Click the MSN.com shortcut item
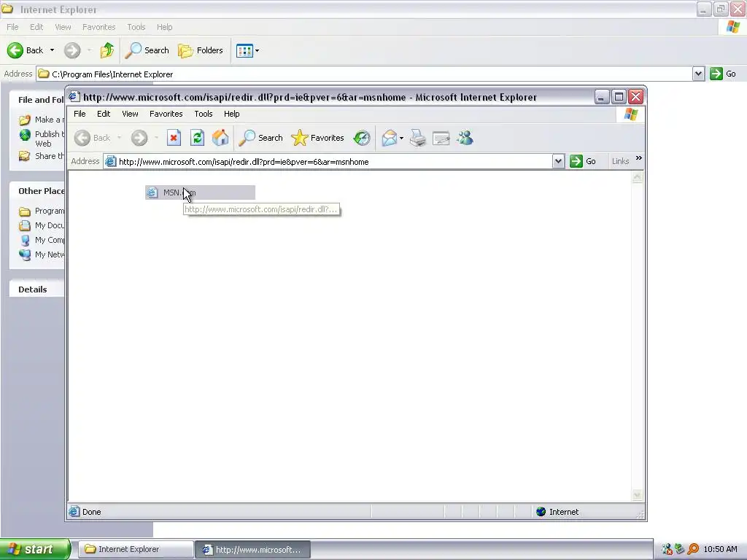Image resolution: width=747 pixels, height=560 pixels. [x=200, y=192]
